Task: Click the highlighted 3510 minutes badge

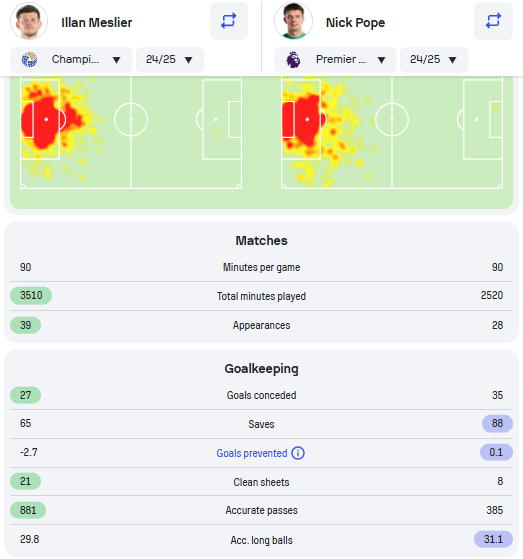Action: 31,296
